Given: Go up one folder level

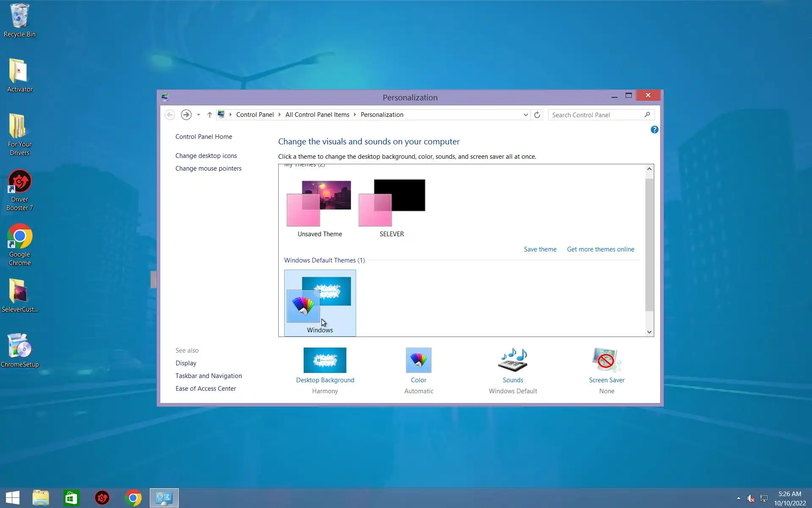Looking at the screenshot, I should [209, 115].
